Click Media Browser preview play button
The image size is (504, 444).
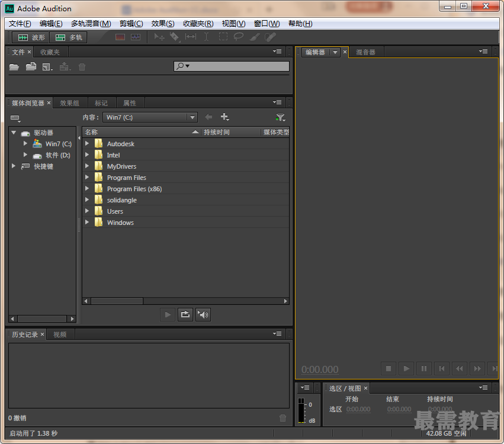click(168, 314)
